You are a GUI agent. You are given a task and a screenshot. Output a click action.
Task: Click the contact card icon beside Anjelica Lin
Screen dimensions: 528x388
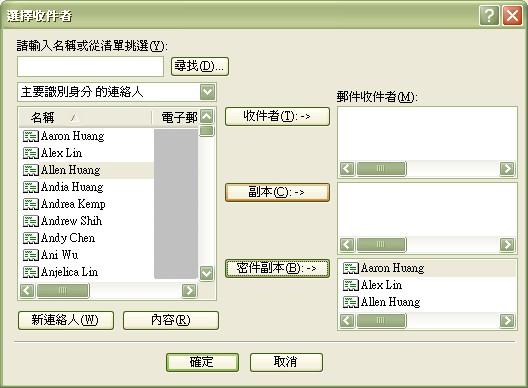coord(31,272)
